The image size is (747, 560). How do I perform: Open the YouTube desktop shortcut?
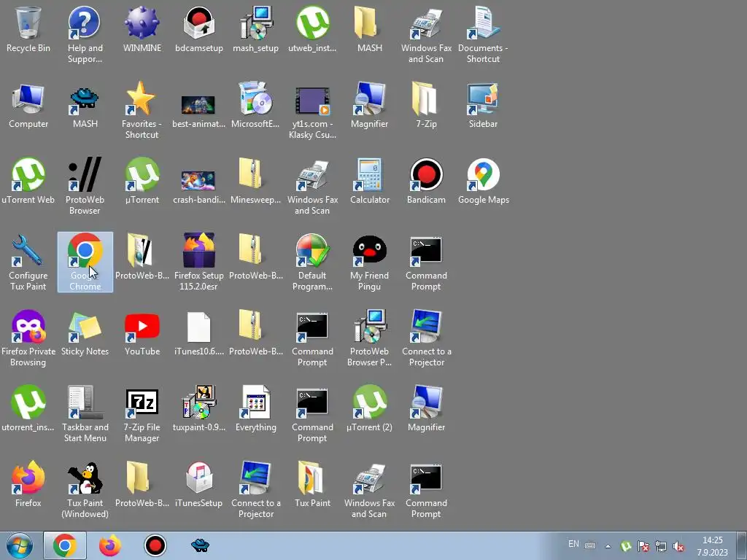(142, 332)
